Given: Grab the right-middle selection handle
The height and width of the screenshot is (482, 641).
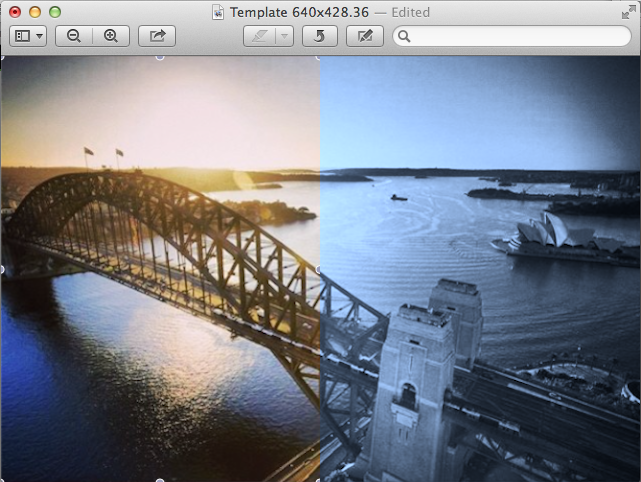Looking at the screenshot, I should click(x=319, y=269).
